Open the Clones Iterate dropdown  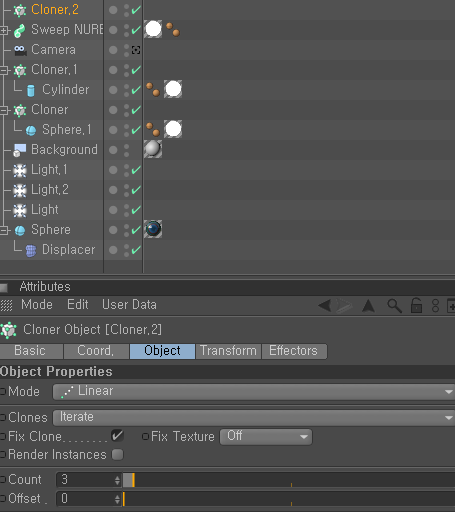[254, 418]
